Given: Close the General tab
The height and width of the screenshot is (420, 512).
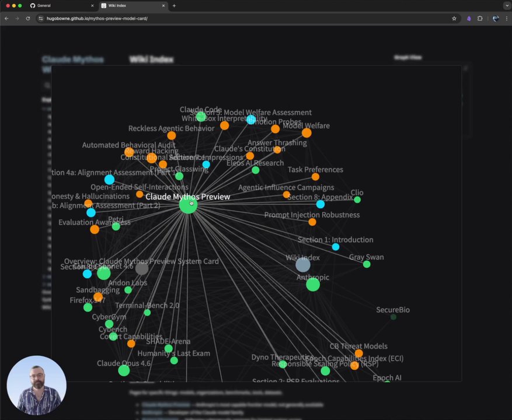Looking at the screenshot, I should (92, 6).
